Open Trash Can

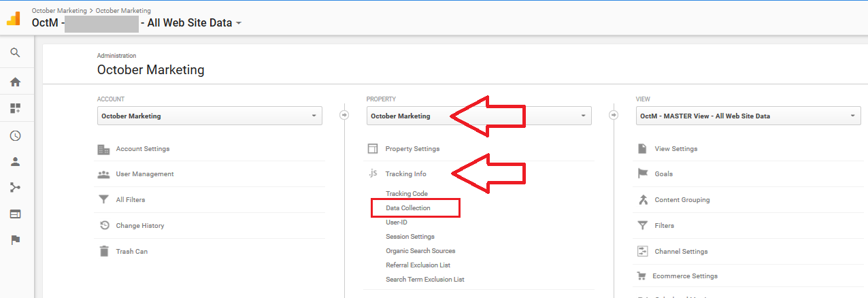click(132, 252)
